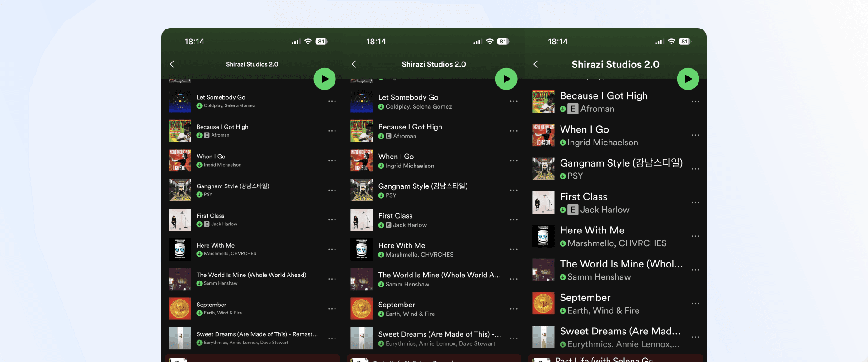Open more options for Let Somebody Go, middle phone
868x362 pixels.
click(x=514, y=101)
